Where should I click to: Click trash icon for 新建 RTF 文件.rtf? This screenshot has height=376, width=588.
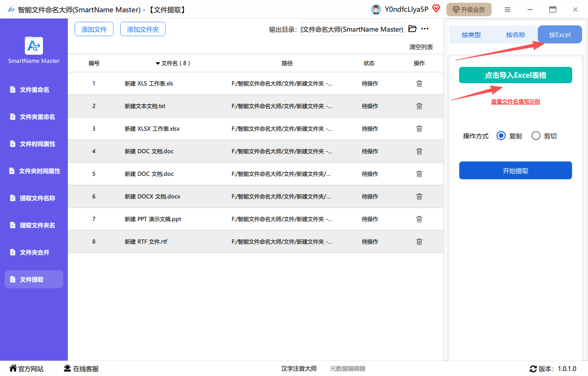pyautogui.click(x=419, y=242)
